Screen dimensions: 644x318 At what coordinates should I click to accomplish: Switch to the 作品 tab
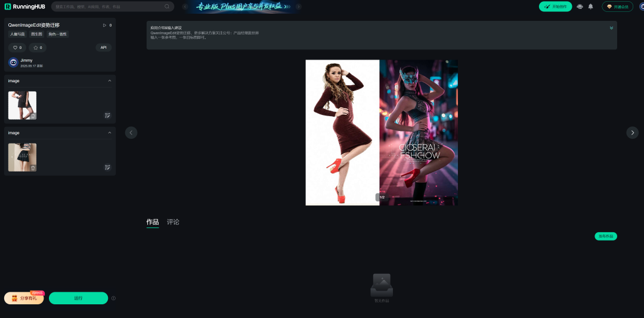(153, 222)
